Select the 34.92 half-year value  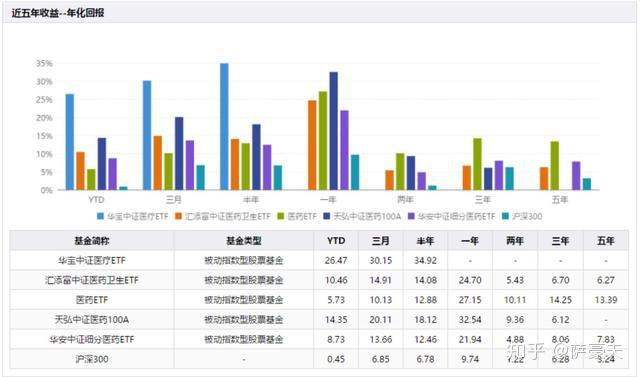[x=425, y=260]
